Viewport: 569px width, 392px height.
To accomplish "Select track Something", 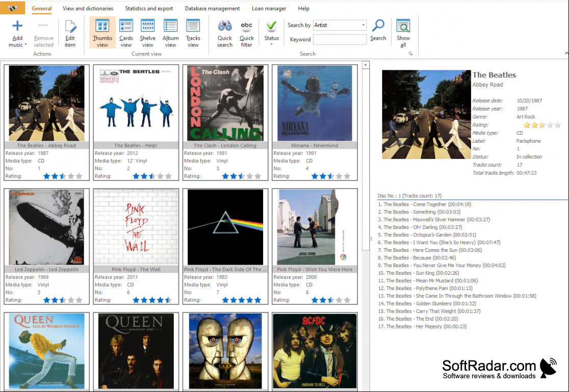I will [419, 212].
